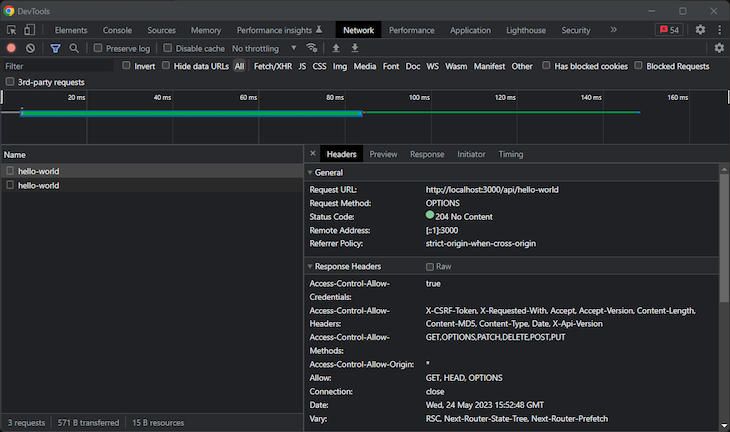Toggle the filter funnel icon
This screenshot has width=730, height=432.
[x=55, y=48]
